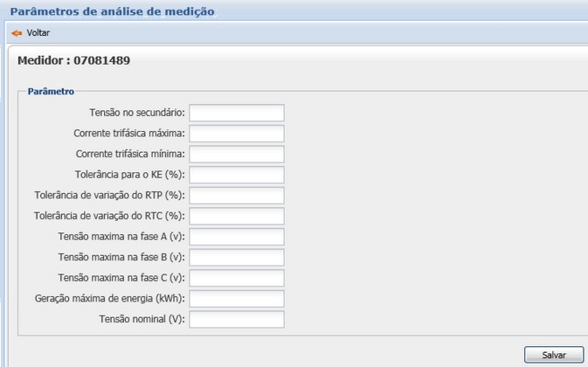
Task: Focus the Geração máxima de energia (kWh) field
Action: pyautogui.click(x=237, y=299)
